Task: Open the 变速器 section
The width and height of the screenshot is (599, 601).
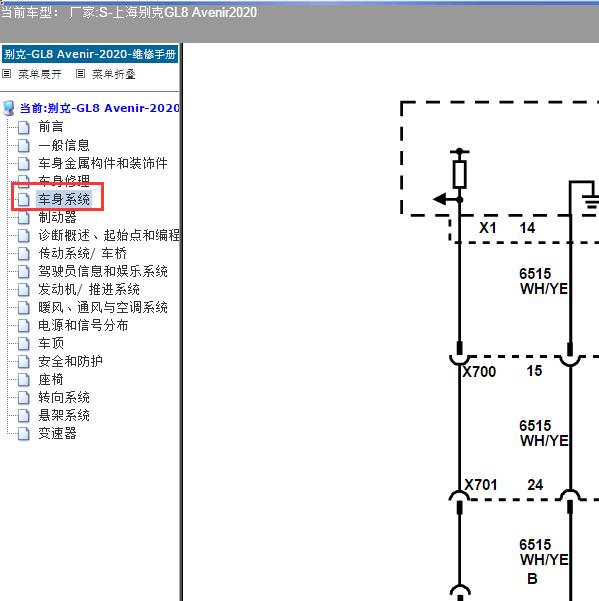Action: (57, 433)
